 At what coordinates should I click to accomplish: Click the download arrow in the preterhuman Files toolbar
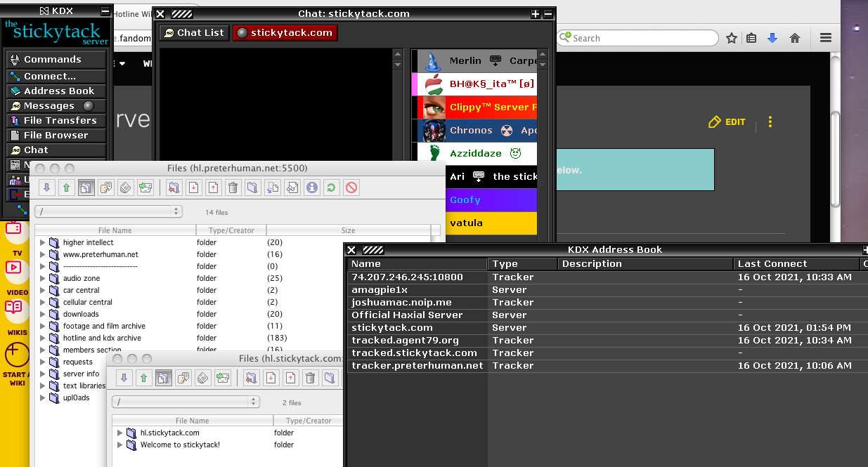pos(46,188)
